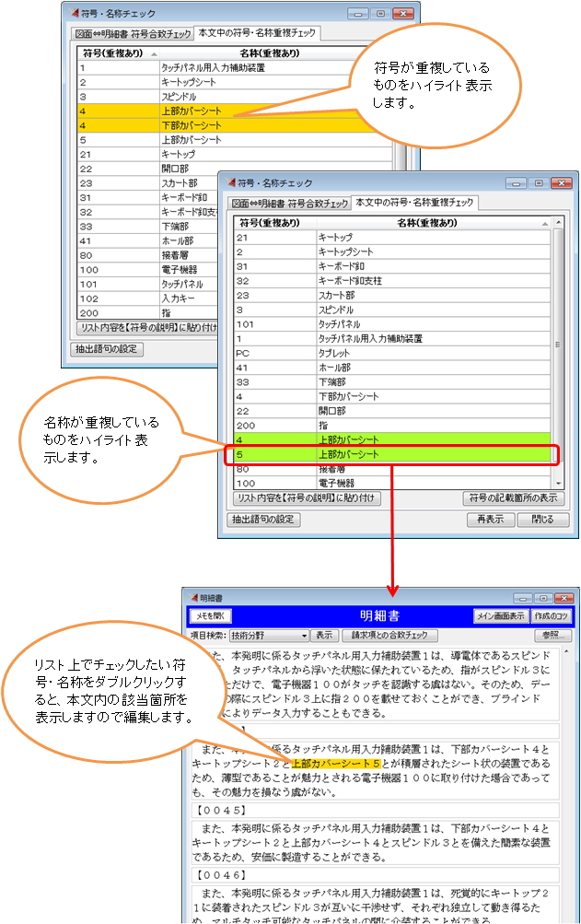Select row 2 キートップシート in front window
The image size is (581, 924).
coord(392,251)
